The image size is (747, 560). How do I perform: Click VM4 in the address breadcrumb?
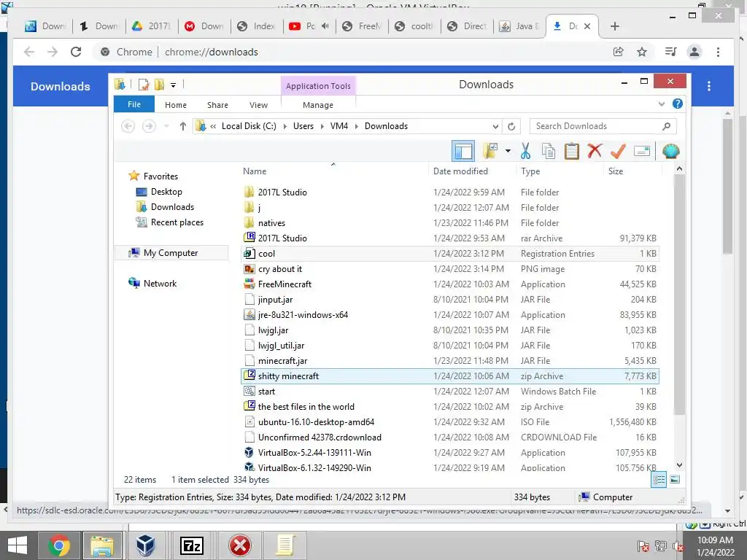tap(338, 126)
